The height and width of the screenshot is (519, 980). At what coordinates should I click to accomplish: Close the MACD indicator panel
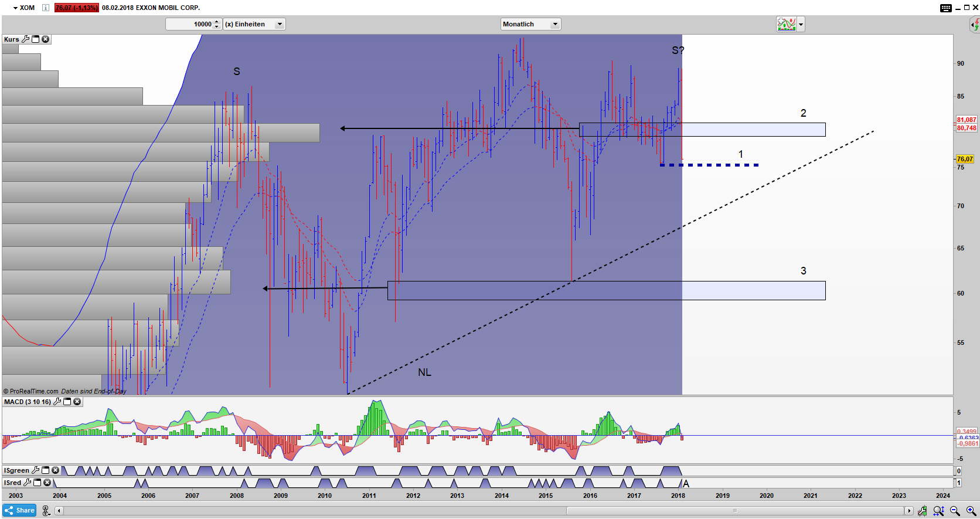(77, 402)
